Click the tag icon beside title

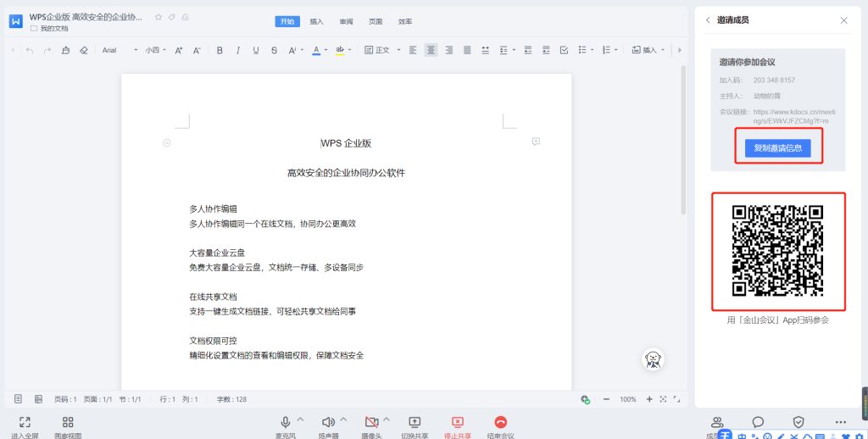tap(171, 17)
